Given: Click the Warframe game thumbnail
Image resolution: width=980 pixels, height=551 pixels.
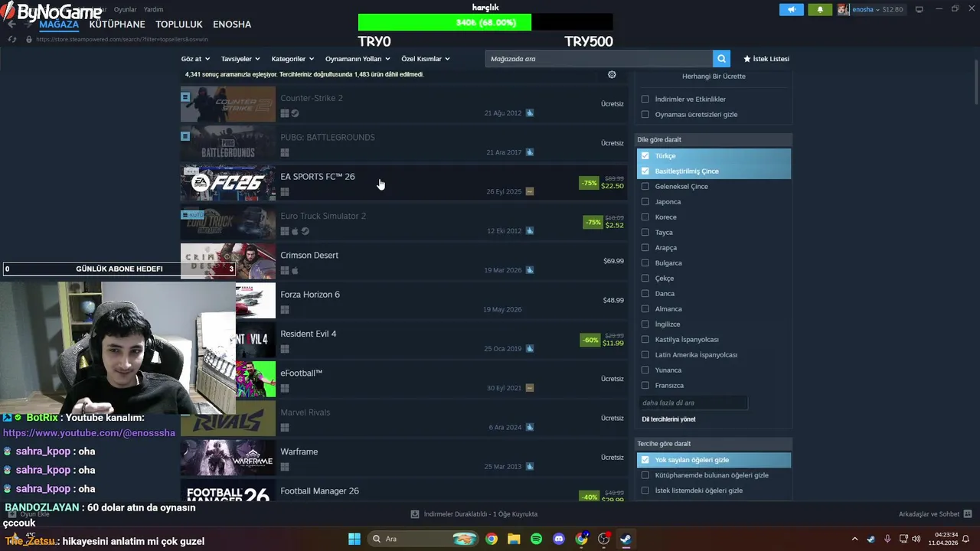Looking at the screenshot, I should (228, 458).
